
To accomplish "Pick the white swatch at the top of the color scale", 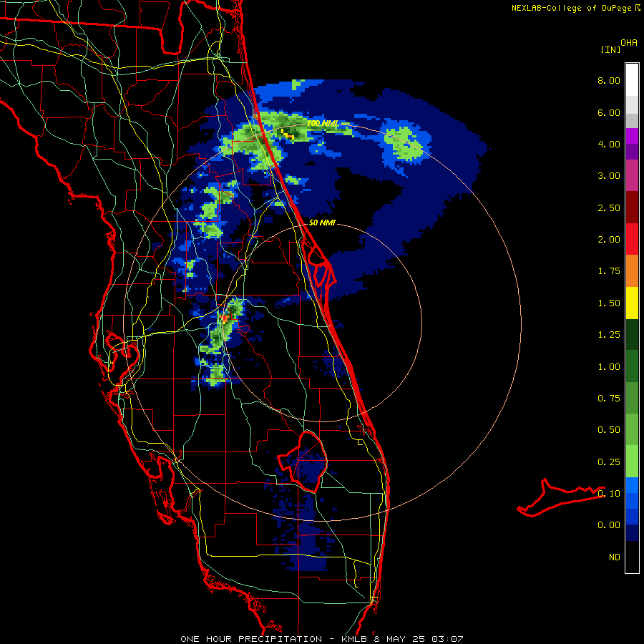I will [x=632, y=80].
